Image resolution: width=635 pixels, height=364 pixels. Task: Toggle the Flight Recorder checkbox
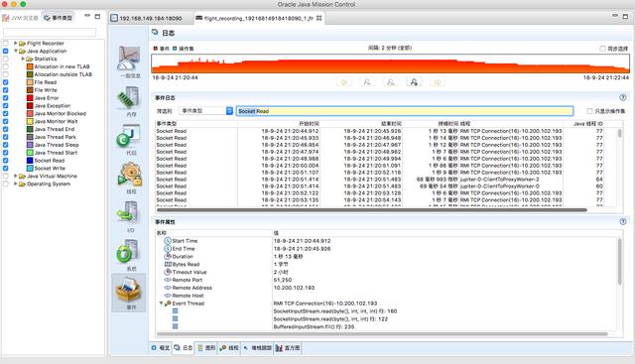click(5, 43)
